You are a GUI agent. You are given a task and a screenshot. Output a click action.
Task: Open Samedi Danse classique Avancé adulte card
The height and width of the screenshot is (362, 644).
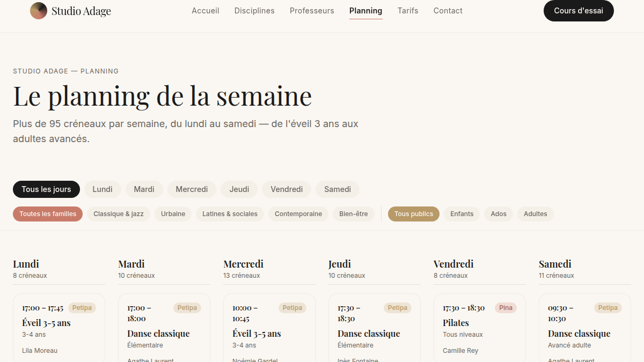pyautogui.click(x=585, y=328)
